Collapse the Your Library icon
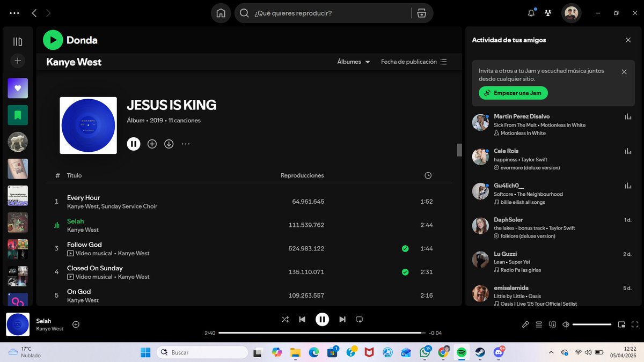The width and height of the screenshot is (644, 362). (x=18, y=41)
